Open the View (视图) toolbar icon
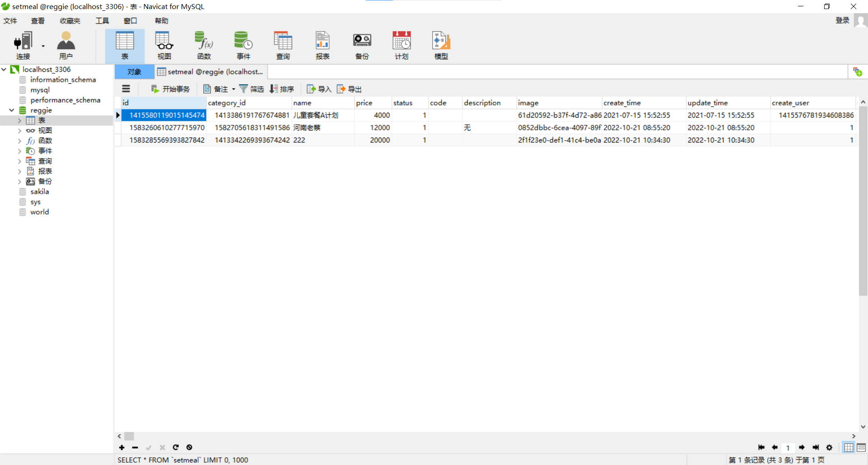The image size is (868, 465). (x=164, y=46)
